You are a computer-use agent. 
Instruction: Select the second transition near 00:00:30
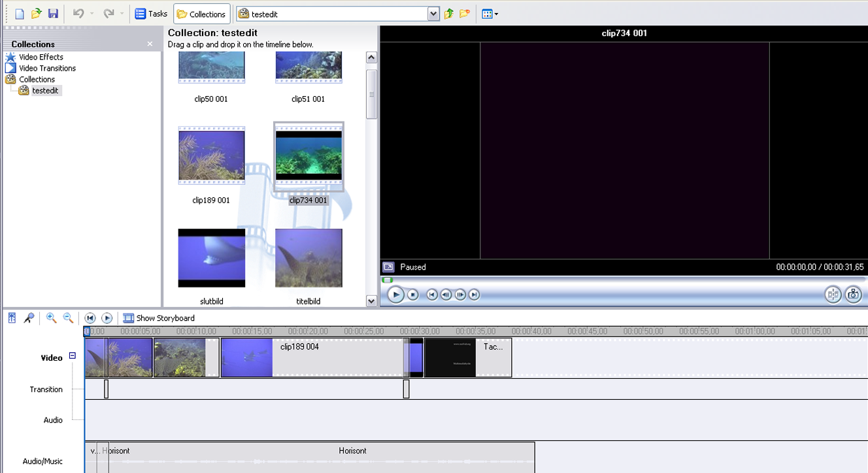406,389
